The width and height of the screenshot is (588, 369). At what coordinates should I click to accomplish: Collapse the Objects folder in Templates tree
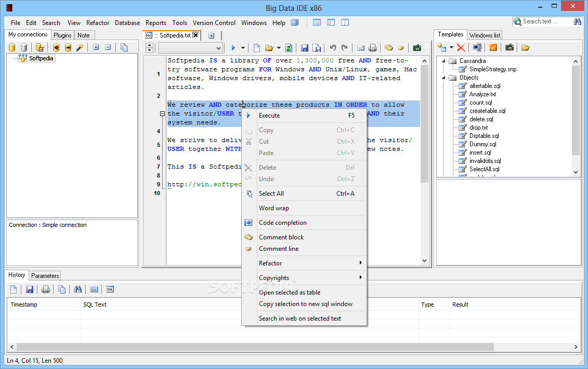(x=443, y=78)
